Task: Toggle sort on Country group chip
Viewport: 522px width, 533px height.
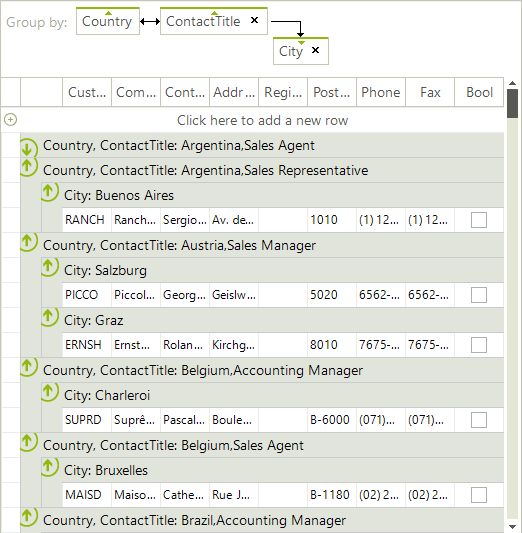Action: coord(108,21)
